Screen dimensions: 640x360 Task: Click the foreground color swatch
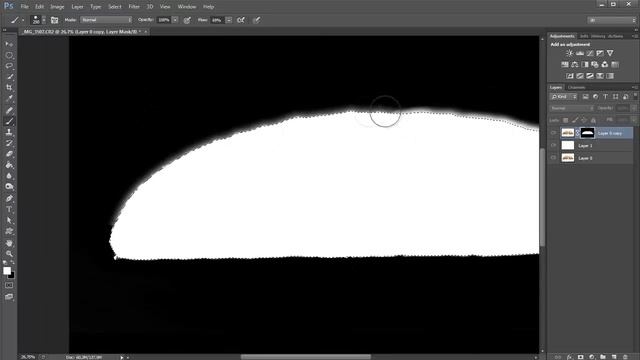coord(7,271)
